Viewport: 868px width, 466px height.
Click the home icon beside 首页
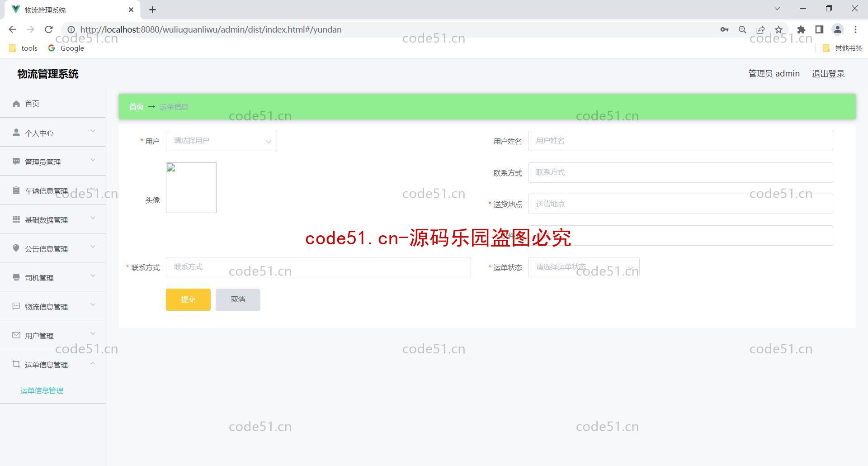tap(16, 104)
